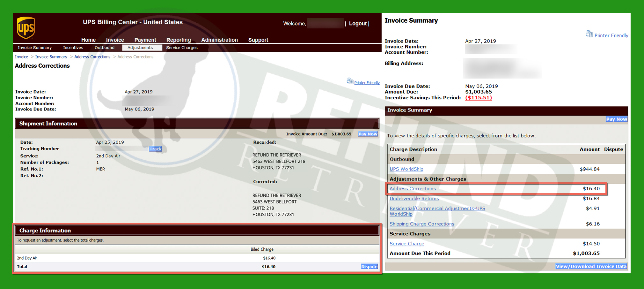Open the Reporting menu
644x289 pixels.
pyautogui.click(x=179, y=40)
